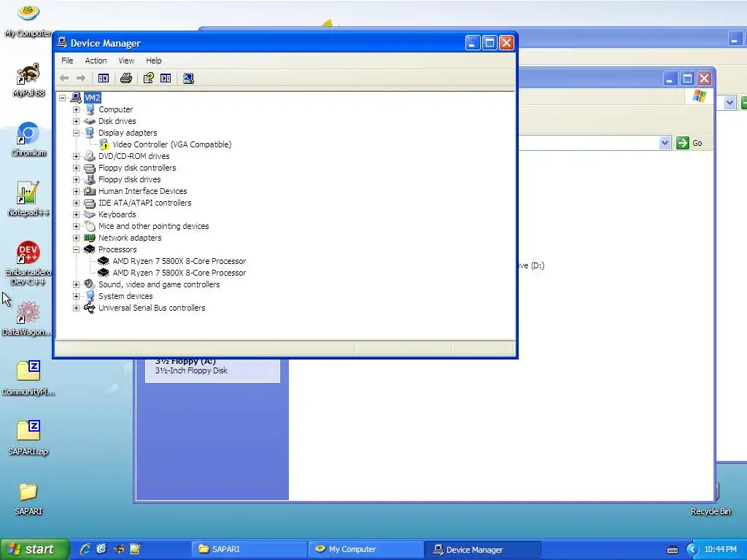747x560 pixels.
Task: Open CommunityPl... zip archive on desktop
Action: 28,378
